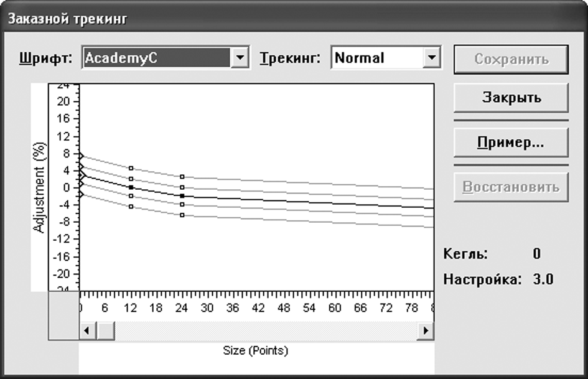Image resolution: width=588 pixels, height=379 pixels.
Task: Click the Заказной трекинг title bar
Action: (294, 18)
